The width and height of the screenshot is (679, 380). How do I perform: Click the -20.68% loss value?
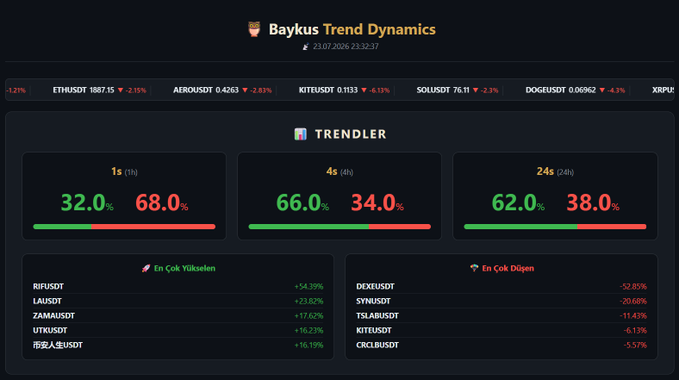point(633,301)
